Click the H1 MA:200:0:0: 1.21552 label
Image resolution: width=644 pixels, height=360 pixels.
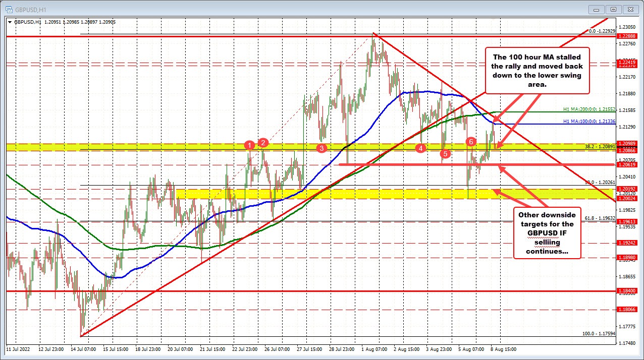[589, 109]
